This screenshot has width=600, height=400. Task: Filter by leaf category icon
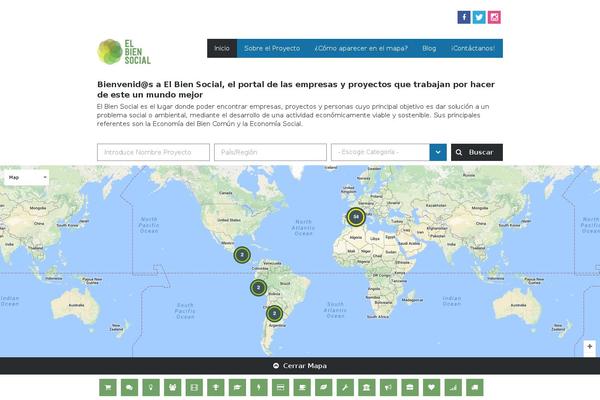coord(324,387)
